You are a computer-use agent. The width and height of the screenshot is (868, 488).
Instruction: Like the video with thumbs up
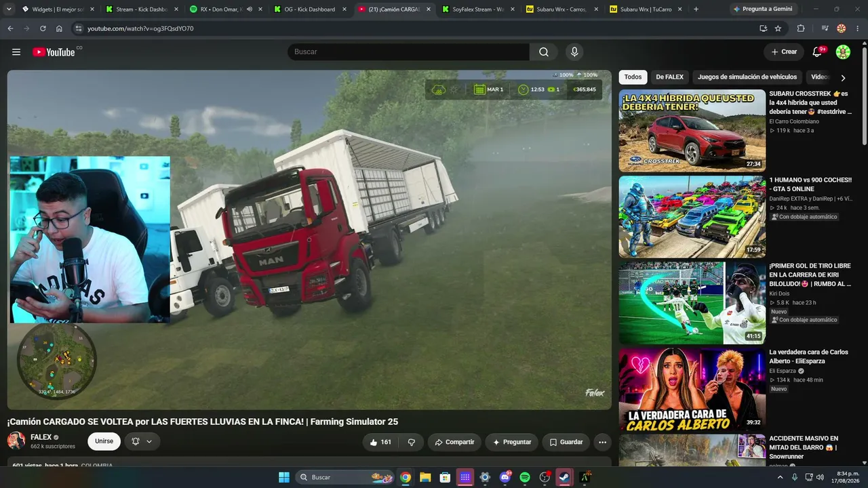380,442
